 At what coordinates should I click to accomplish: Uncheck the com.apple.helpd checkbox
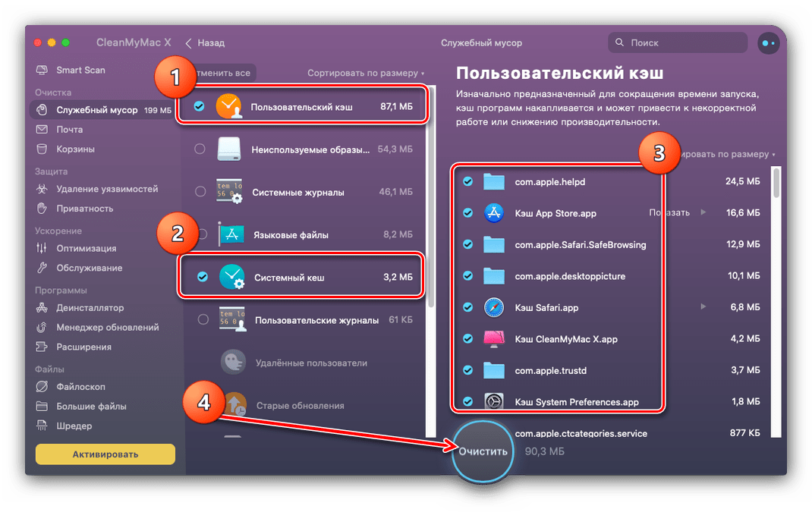(x=467, y=181)
